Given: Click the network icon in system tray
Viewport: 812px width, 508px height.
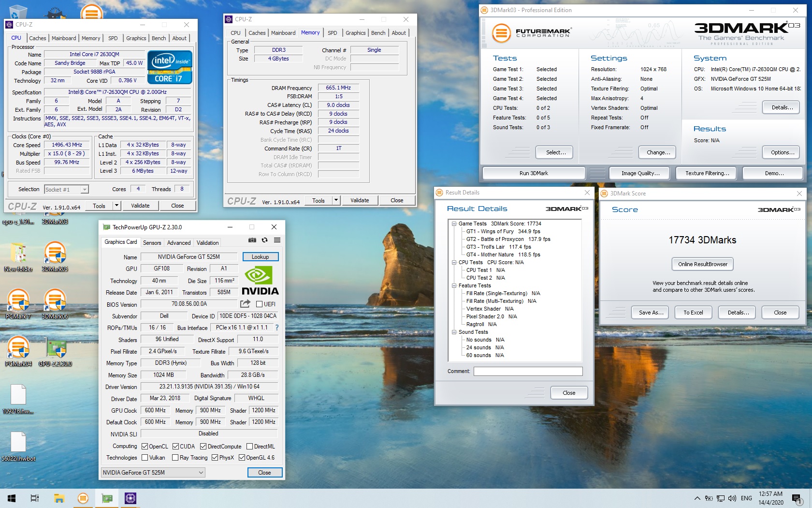Looking at the screenshot, I should [x=721, y=498].
